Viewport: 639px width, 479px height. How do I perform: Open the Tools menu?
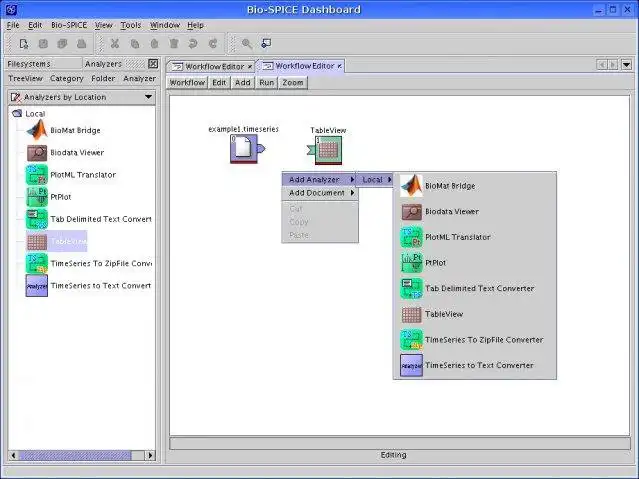point(131,25)
